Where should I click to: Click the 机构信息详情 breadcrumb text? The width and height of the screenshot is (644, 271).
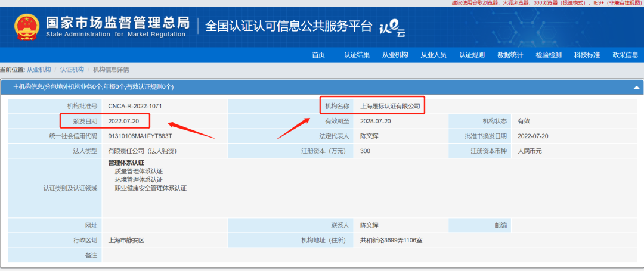pos(111,70)
